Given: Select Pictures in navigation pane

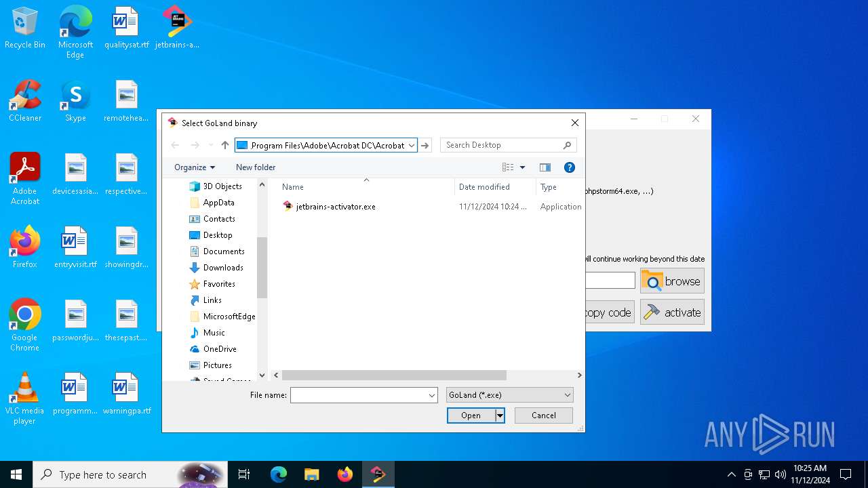Looking at the screenshot, I should coord(217,365).
